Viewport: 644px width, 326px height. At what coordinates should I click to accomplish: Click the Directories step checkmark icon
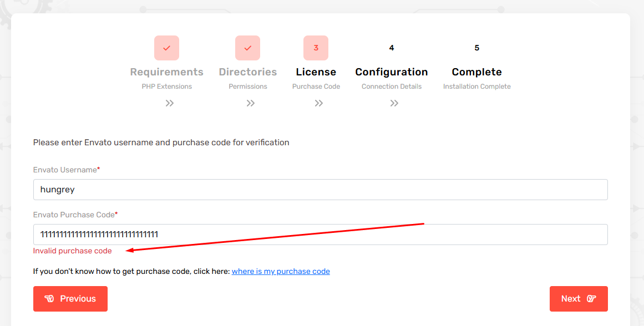(248, 48)
